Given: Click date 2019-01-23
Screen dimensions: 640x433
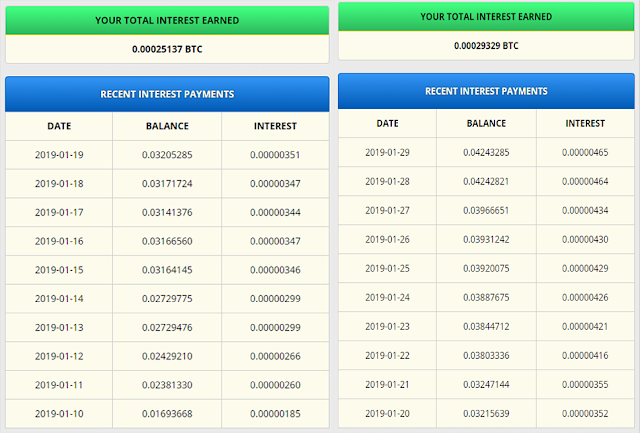Looking at the screenshot, I should coord(387,326).
